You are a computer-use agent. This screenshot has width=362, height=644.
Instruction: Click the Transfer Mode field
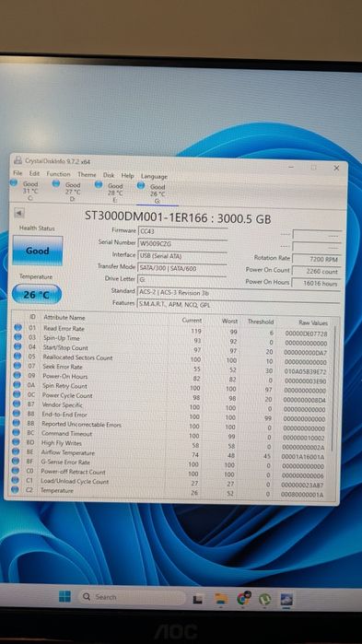pos(182,268)
